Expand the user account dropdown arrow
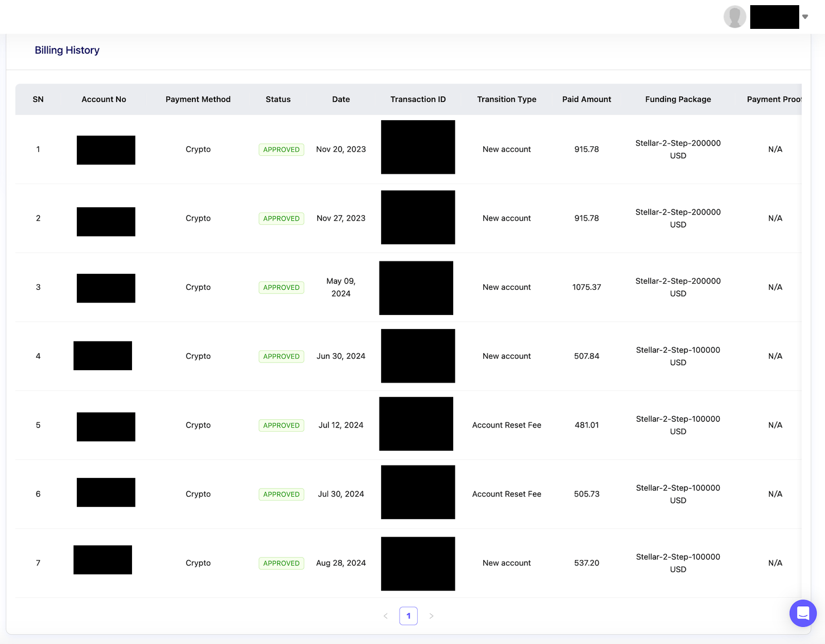 (805, 17)
